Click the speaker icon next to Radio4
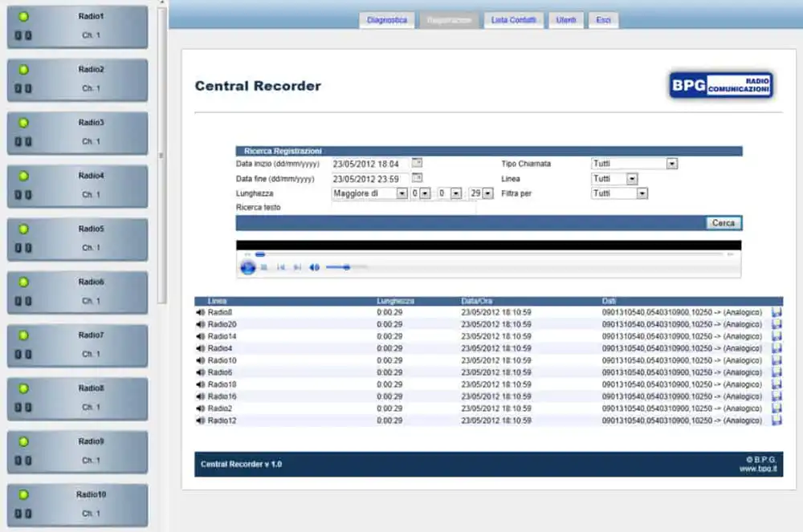Screen dimensions: 803x532 point(202,348)
